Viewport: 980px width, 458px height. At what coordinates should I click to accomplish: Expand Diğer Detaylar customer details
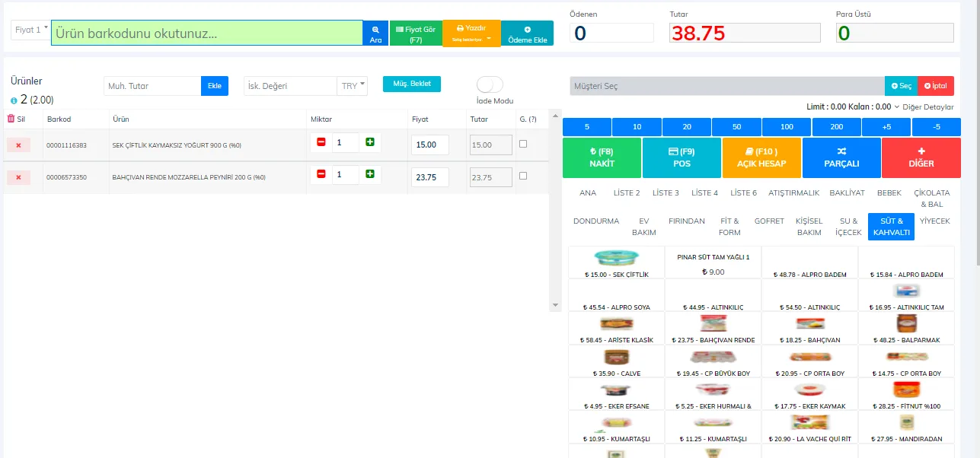[x=924, y=107]
